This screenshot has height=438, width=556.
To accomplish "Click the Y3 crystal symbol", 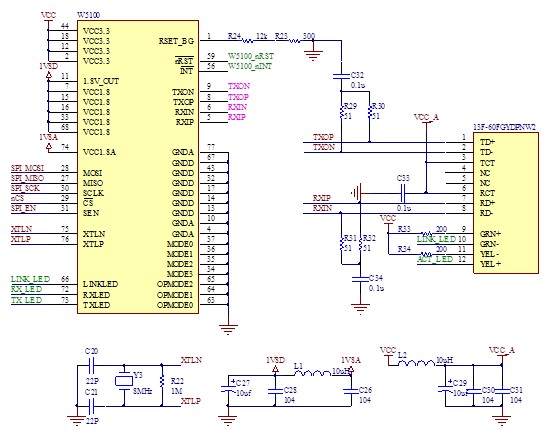I will 124,381.
